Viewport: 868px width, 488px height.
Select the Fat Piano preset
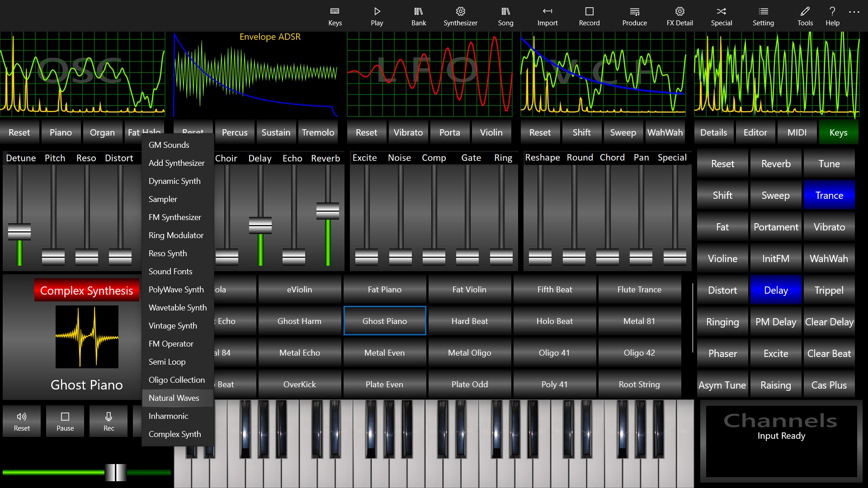pyautogui.click(x=384, y=289)
